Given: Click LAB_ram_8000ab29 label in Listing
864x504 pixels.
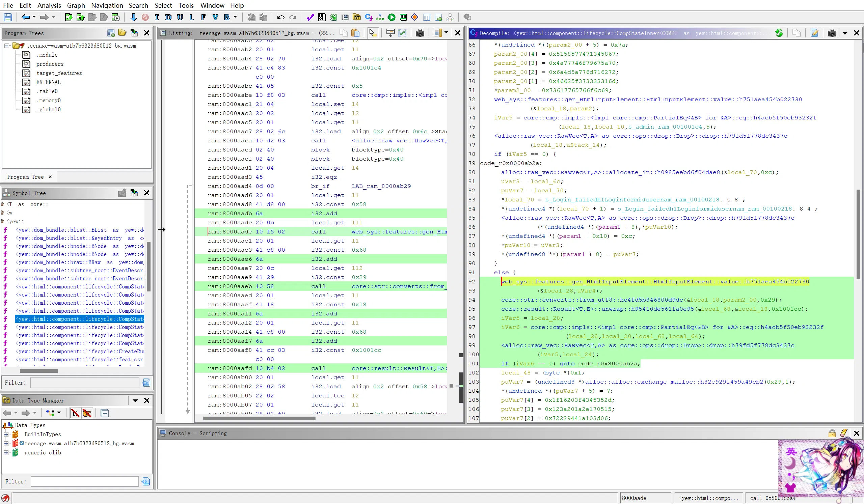Looking at the screenshot, I should click(381, 186).
